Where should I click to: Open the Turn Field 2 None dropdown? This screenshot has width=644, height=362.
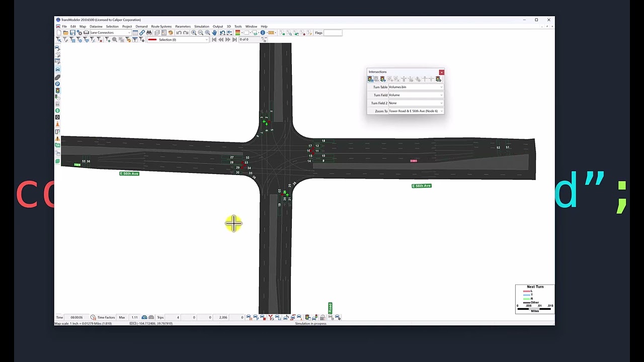coord(416,103)
